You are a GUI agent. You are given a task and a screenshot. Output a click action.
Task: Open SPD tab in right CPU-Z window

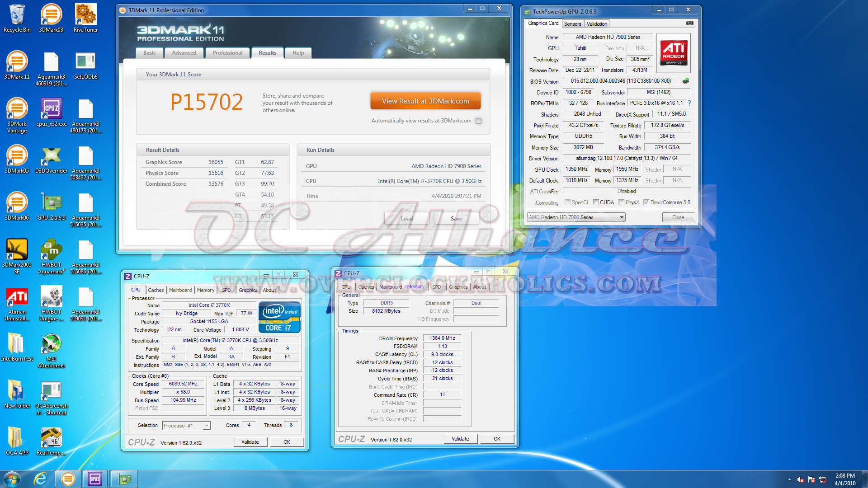(437, 287)
